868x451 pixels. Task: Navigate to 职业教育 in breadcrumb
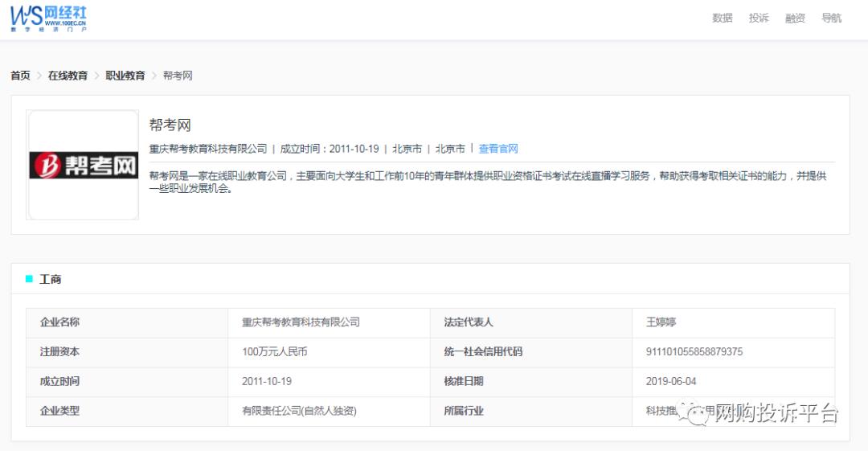125,76
